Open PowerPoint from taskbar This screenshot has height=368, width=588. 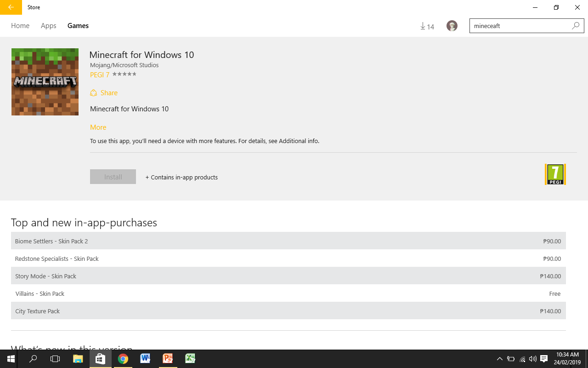pyautogui.click(x=168, y=359)
